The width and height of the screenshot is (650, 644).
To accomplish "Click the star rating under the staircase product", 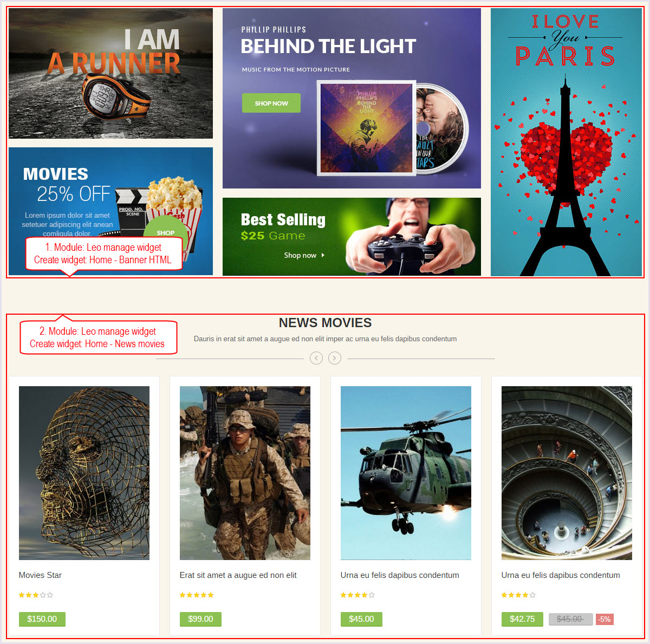I will 518,595.
